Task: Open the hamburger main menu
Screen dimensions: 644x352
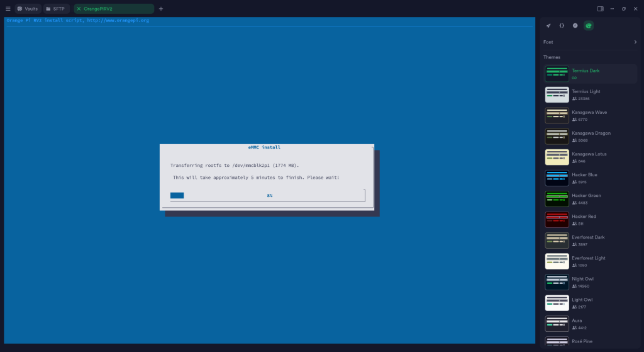Action: [8, 9]
